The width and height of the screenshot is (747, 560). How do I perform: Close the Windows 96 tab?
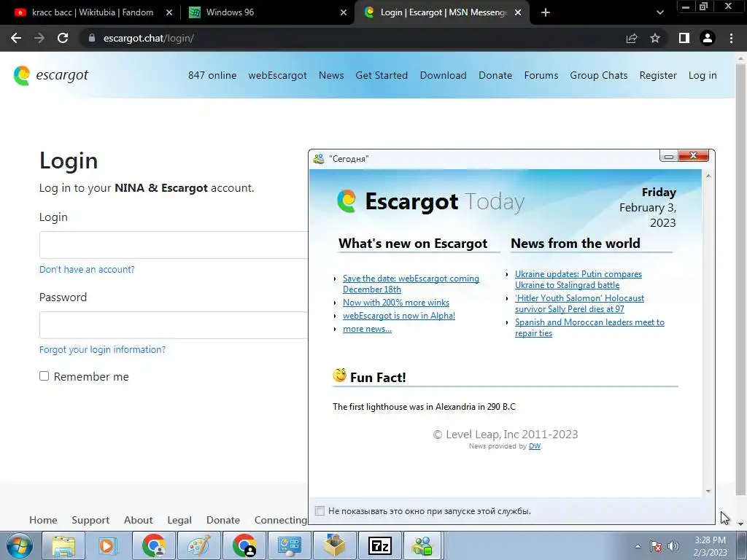coord(344,12)
